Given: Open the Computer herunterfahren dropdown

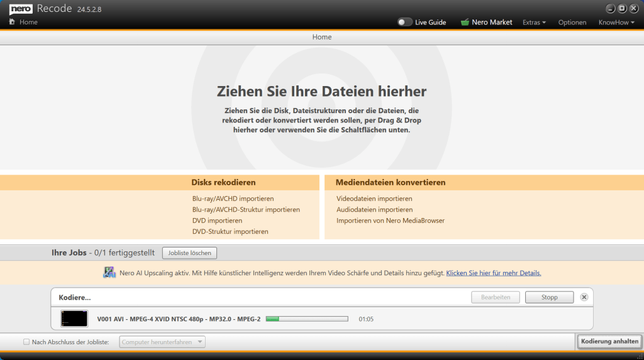Looking at the screenshot, I should [x=162, y=342].
